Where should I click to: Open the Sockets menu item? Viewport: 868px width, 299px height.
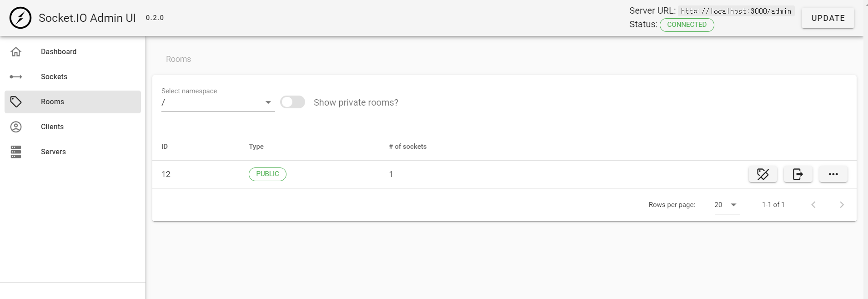[73, 77]
